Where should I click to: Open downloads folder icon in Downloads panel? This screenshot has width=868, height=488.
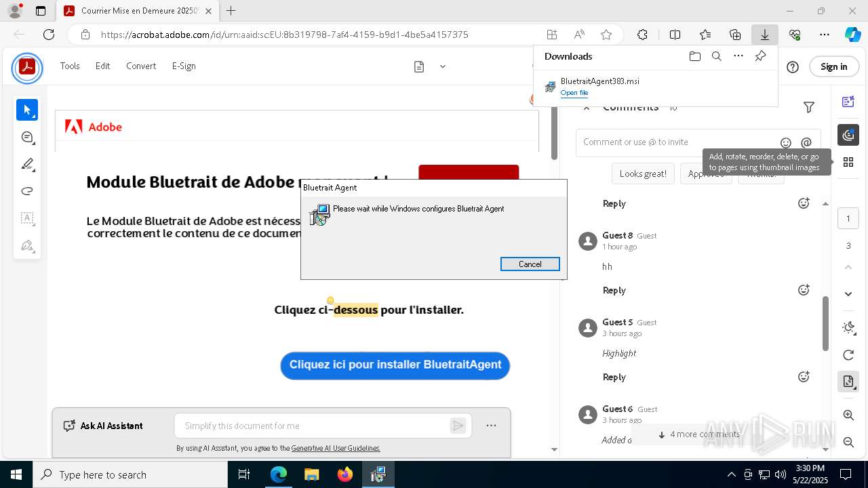click(694, 56)
